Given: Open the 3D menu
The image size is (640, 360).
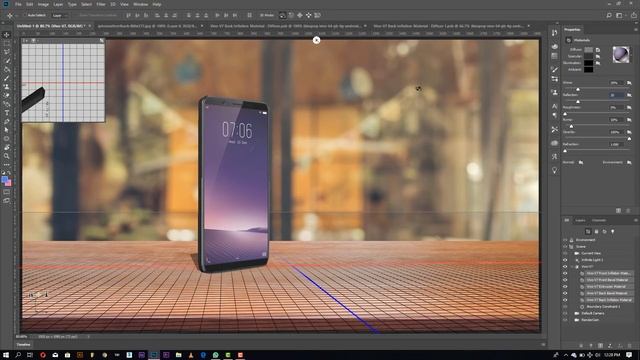Looking at the screenshot, I should (x=113, y=4).
